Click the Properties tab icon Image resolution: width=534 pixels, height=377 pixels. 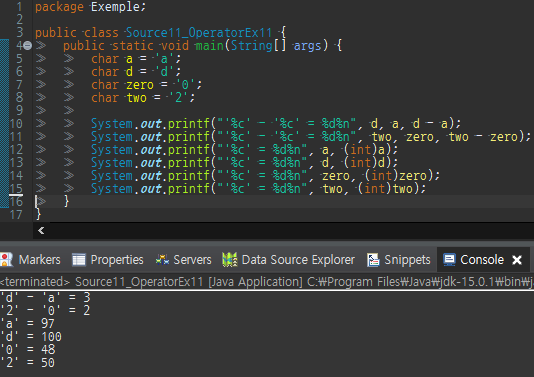click(79, 260)
